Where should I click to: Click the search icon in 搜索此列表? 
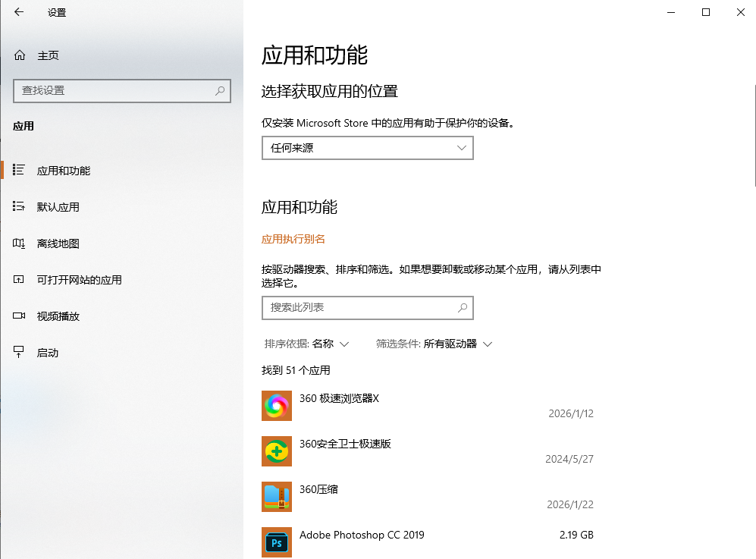463,308
